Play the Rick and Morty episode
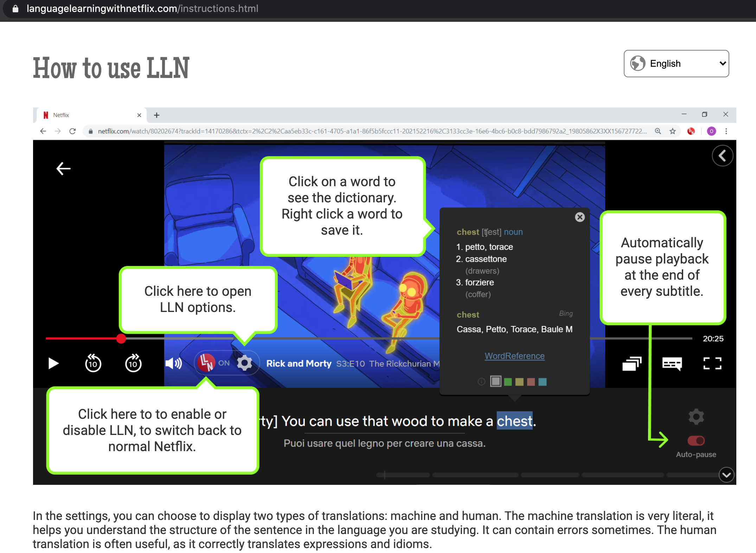Image resolution: width=756 pixels, height=553 pixels. [x=53, y=363]
